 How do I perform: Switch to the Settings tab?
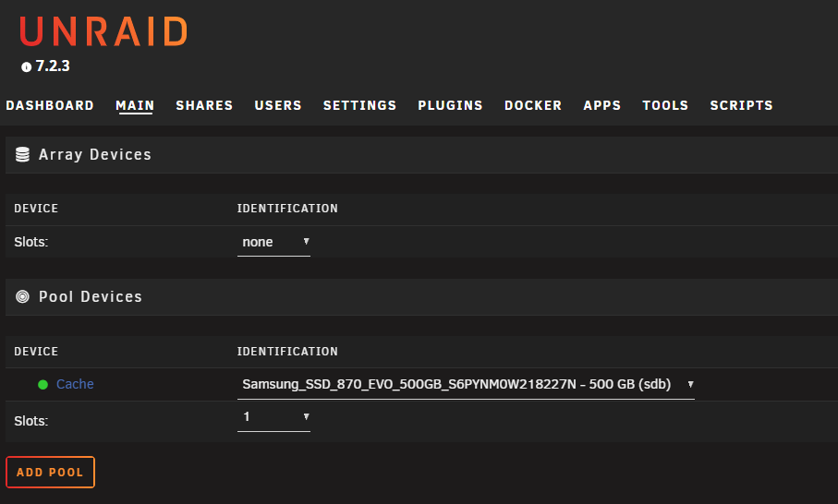click(359, 105)
